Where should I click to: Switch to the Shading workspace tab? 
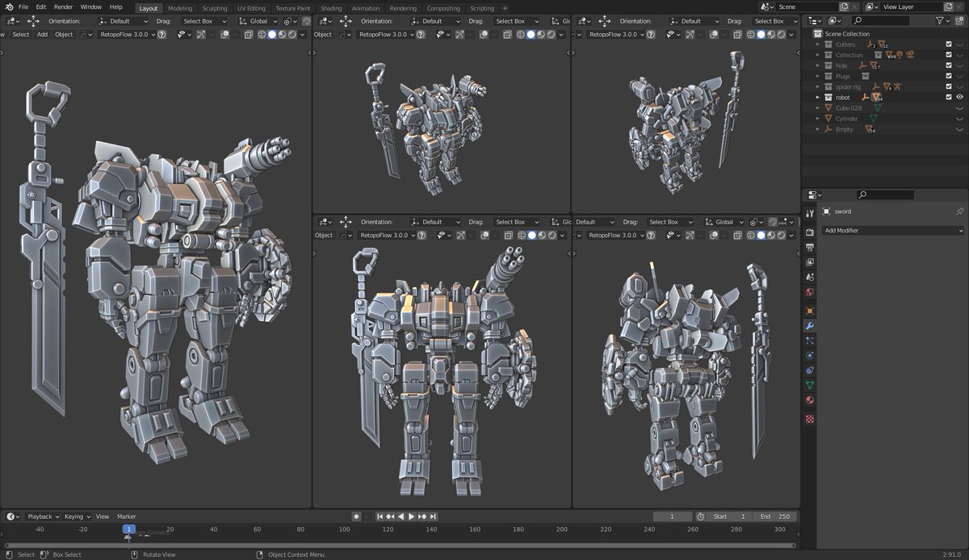tap(331, 8)
